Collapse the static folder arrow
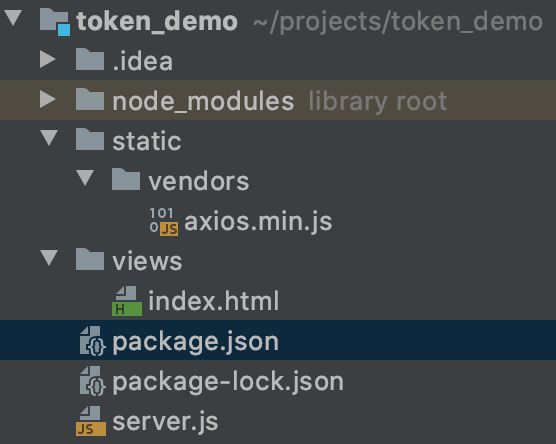 click(49, 138)
